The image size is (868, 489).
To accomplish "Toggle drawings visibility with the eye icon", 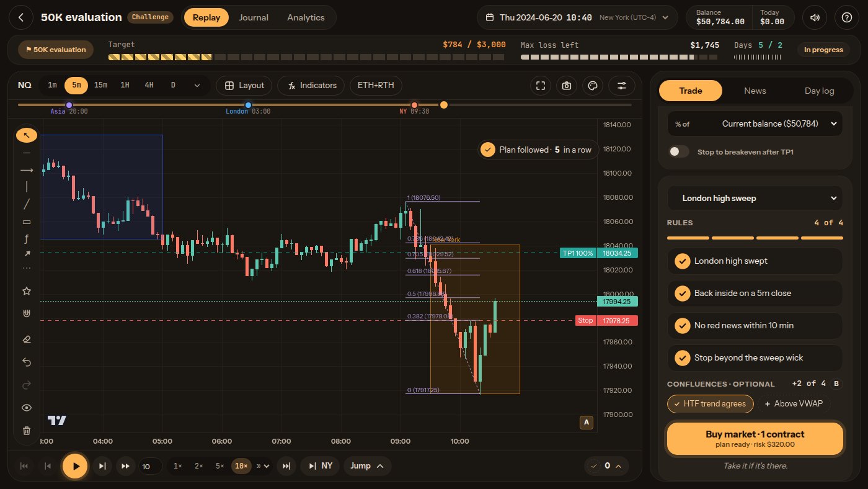I will pyautogui.click(x=26, y=408).
